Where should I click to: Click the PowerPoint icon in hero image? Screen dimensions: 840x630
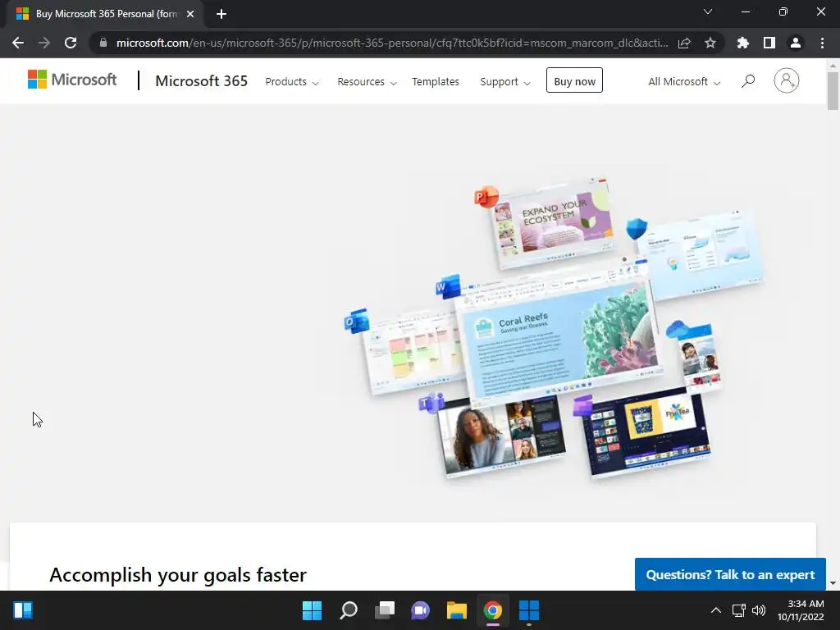[x=486, y=197]
